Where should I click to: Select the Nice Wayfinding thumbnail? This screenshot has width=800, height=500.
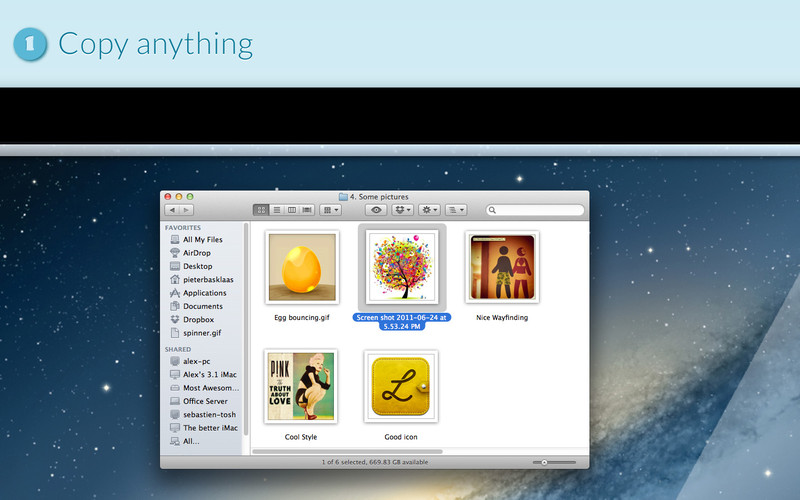pyautogui.click(x=503, y=267)
